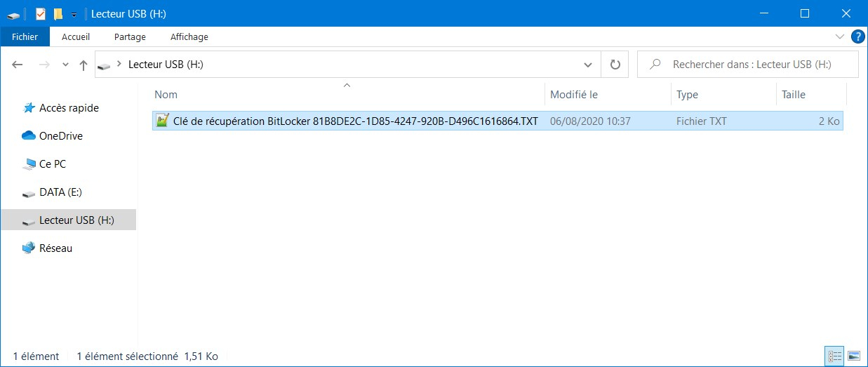Click the Back navigation arrow

coord(18,65)
